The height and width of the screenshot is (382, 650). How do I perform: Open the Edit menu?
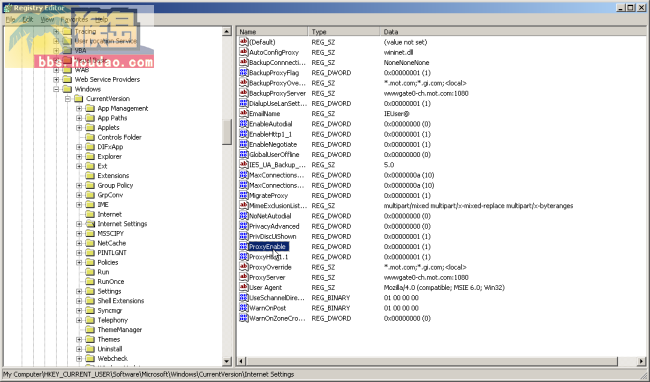click(x=28, y=19)
